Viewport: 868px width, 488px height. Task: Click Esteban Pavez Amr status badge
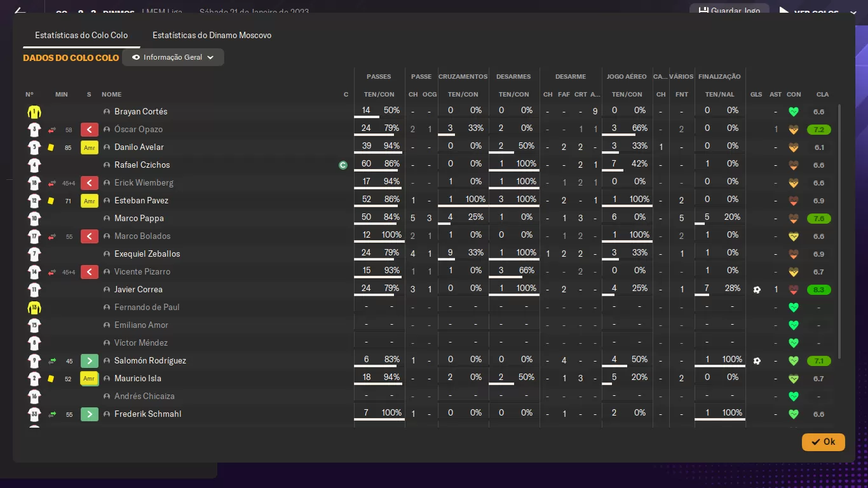pos(89,201)
